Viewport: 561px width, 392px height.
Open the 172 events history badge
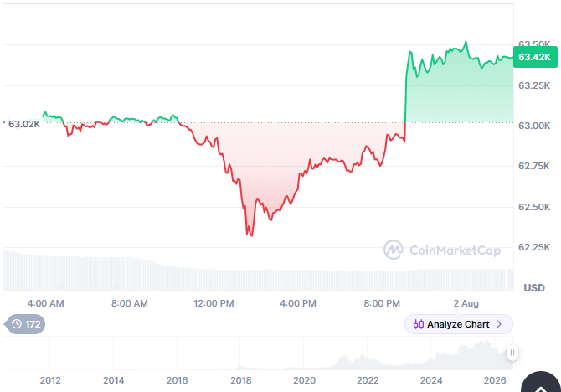(x=24, y=324)
